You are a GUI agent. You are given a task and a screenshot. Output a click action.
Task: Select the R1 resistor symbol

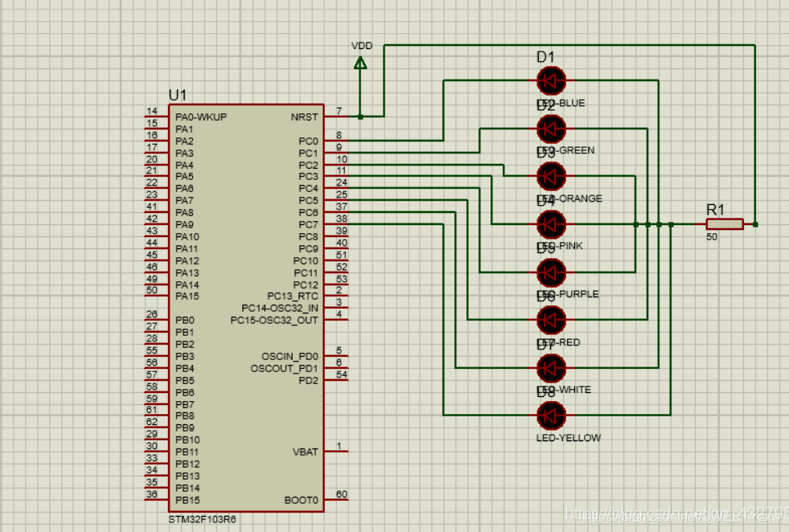(x=725, y=224)
